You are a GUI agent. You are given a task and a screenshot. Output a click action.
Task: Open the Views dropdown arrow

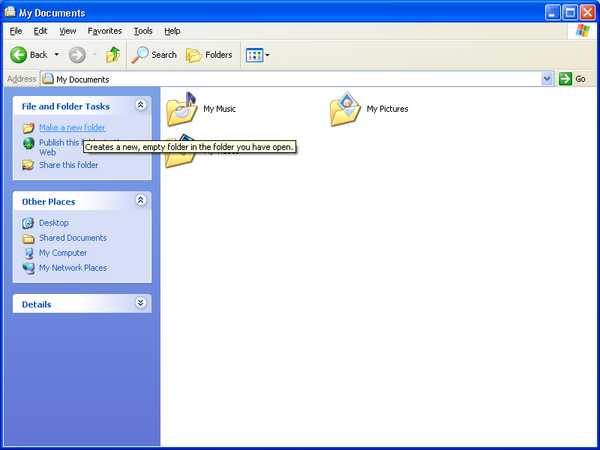coord(267,55)
